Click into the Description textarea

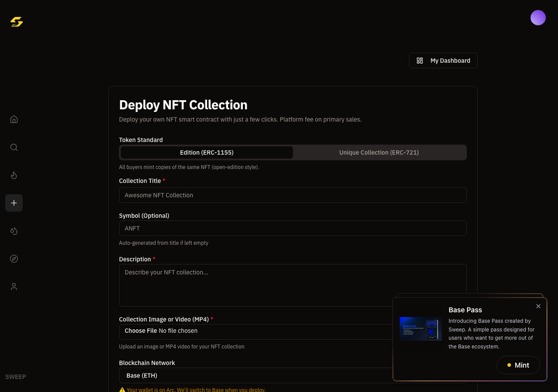[293, 285]
